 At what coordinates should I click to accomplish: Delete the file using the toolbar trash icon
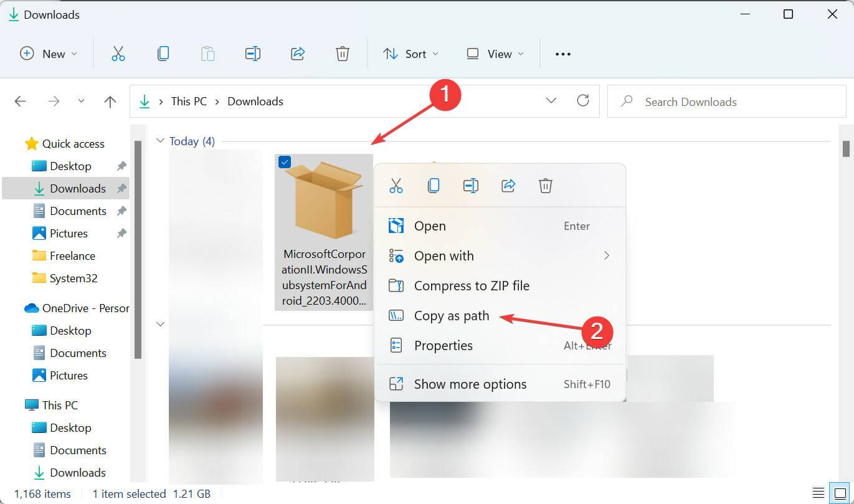pyautogui.click(x=343, y=54)
